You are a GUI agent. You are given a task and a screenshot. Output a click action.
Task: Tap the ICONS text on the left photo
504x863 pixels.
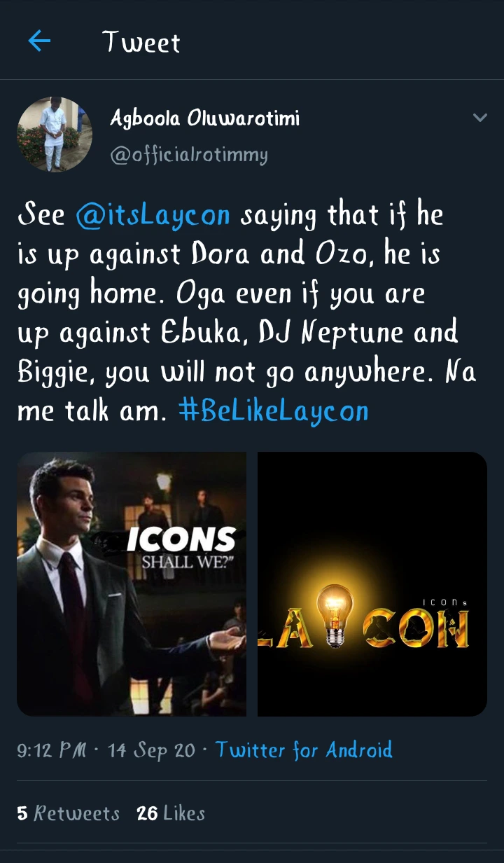[181, 539]
